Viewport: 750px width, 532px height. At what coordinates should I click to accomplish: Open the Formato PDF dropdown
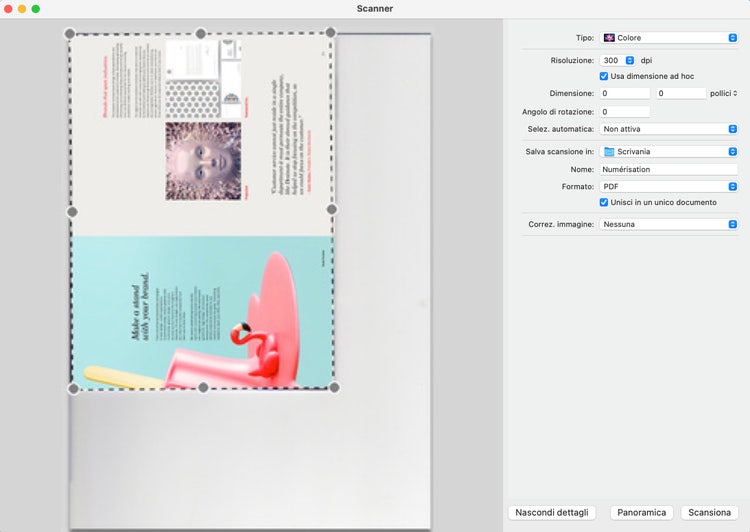tap(669, 187)
